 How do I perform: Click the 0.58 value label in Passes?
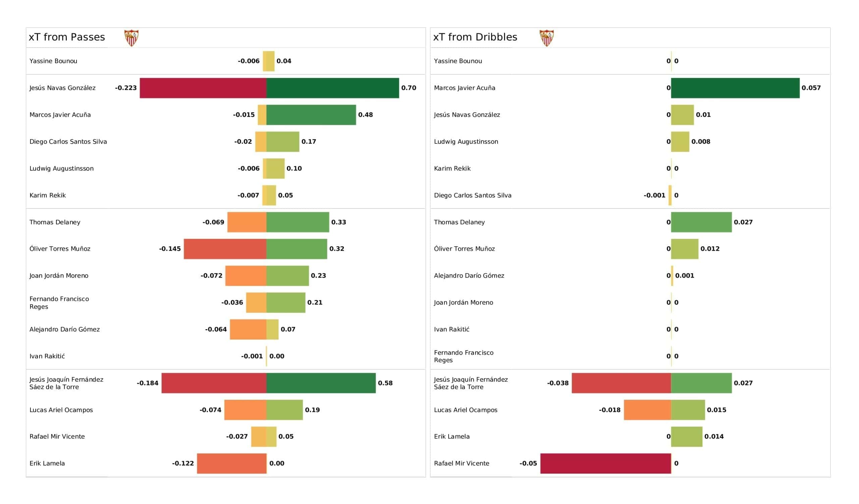(385, 383)
